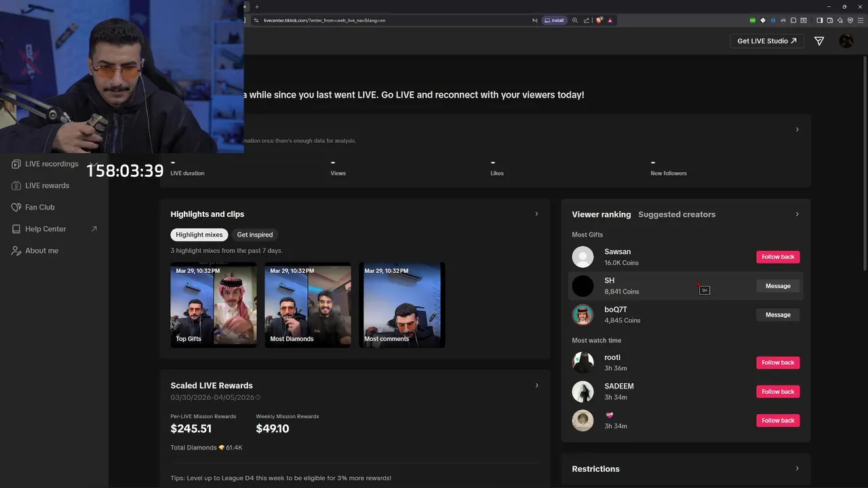Image resolution: width=868 pixels, height=488 pixels.
Task: Open the browser hamburger menu
Action: pyautogui.click(x=860, y=20)
